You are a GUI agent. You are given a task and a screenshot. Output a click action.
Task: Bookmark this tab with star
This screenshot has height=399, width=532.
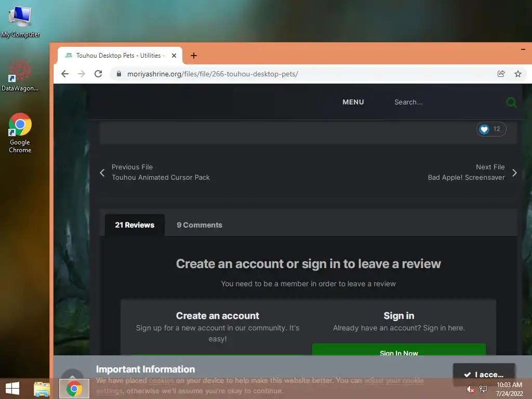point(518,74)
